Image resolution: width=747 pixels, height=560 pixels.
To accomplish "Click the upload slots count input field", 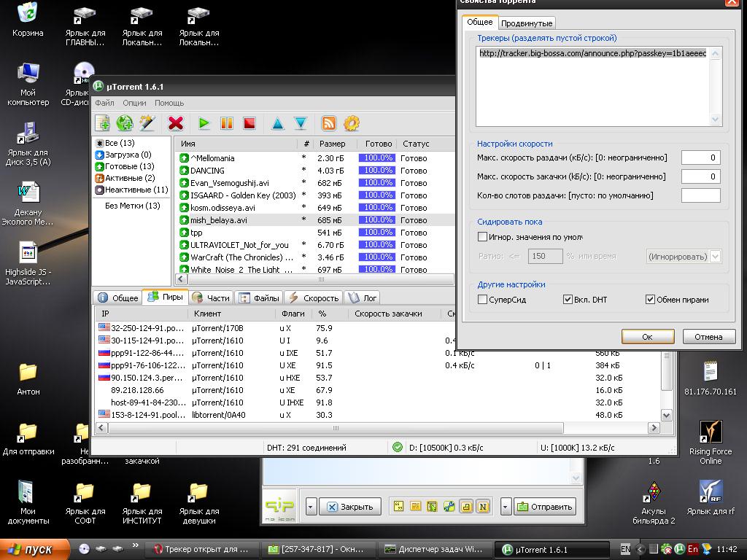I will pos(701,195).
